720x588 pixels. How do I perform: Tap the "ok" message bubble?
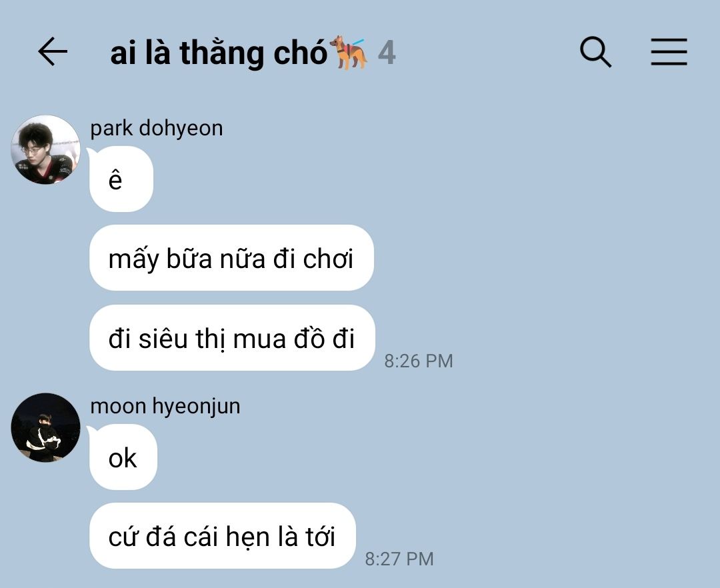(123, 457)
